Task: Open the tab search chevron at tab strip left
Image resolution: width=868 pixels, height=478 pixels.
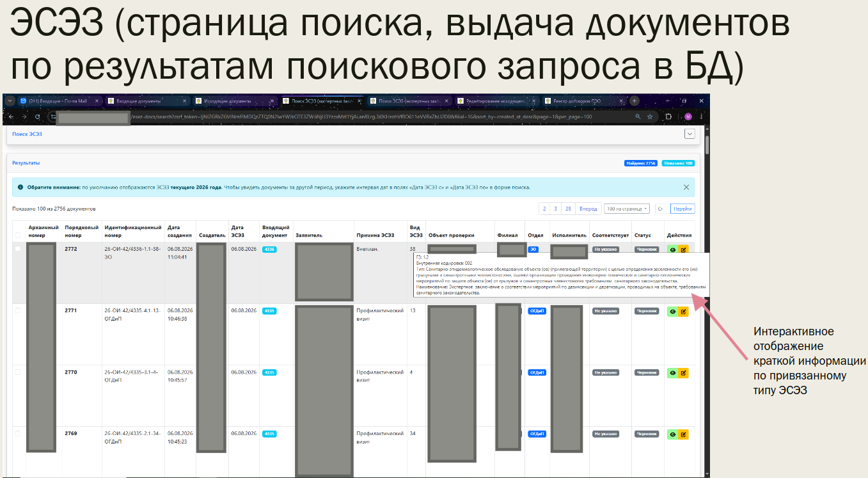Action: click(10, 101)
